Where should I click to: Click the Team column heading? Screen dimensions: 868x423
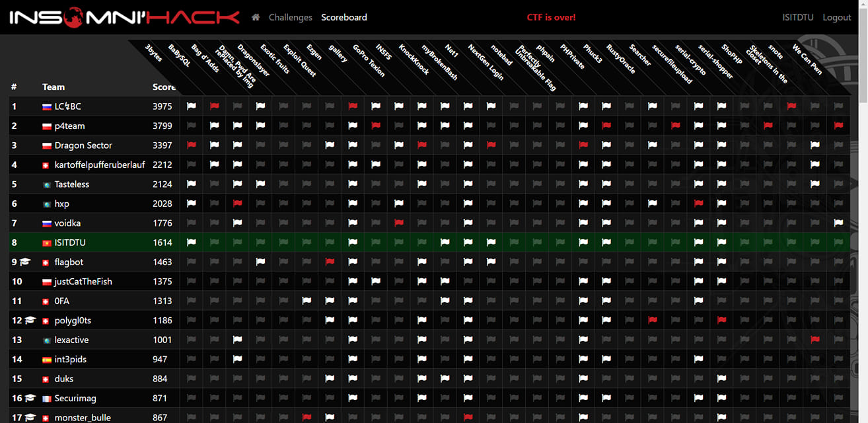click(54, 87)
